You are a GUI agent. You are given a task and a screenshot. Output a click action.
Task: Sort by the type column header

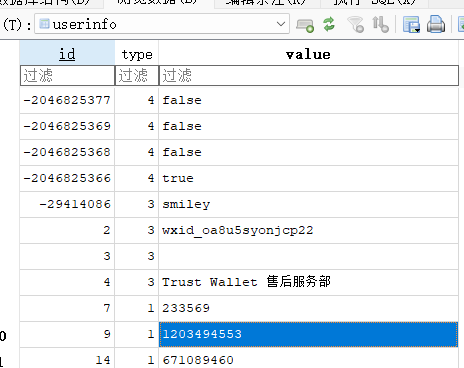(x=137, y=53)
